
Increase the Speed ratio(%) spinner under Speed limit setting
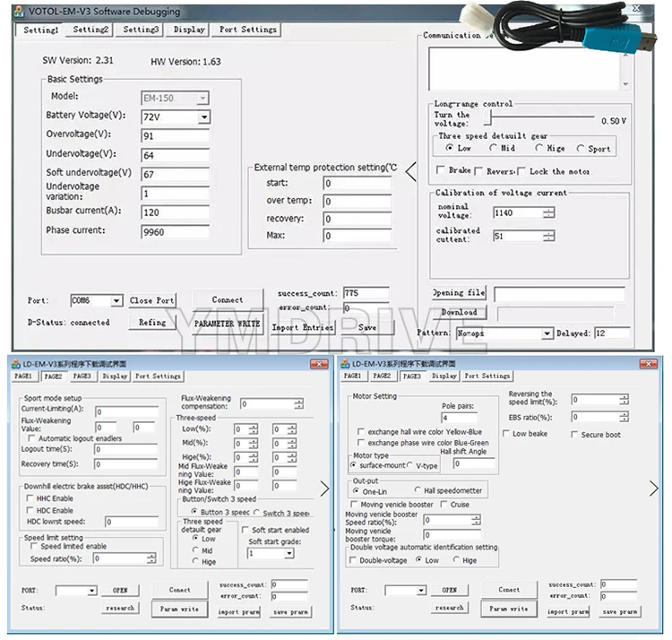tap(151, 555)
